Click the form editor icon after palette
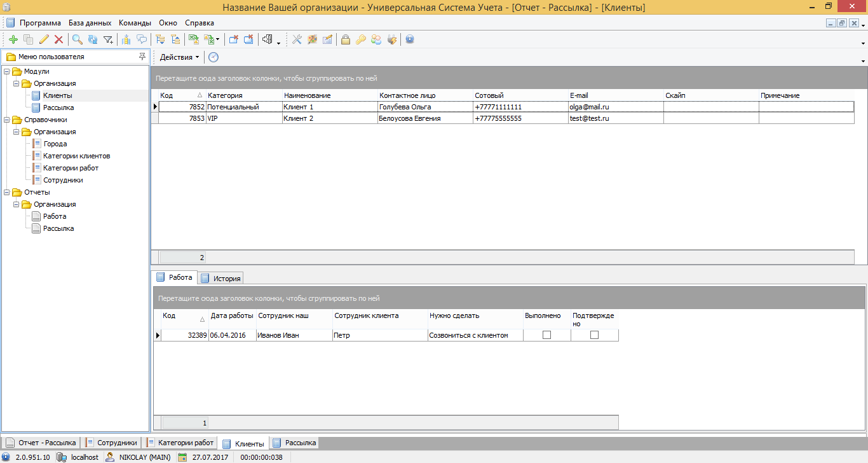 click(x=327, y=39)
